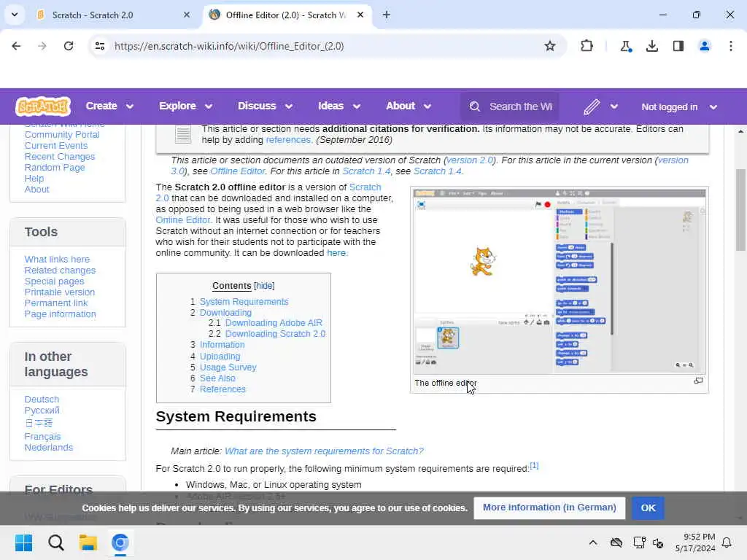This screenshot has height=560, width=747.
Task: Click the forward navigation arrow
Action: pos(42,46)
